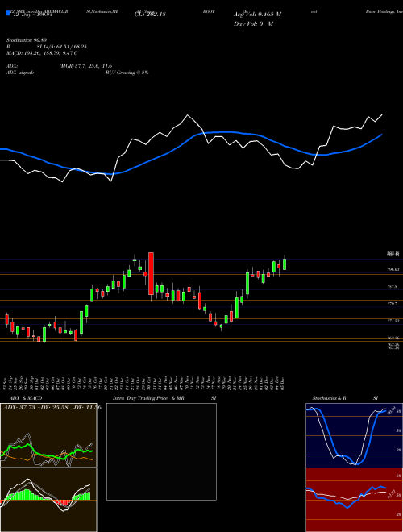Click the 'Stochastics & R' panel title
Viewport: 403px width, 532px height.
(329, 398)
